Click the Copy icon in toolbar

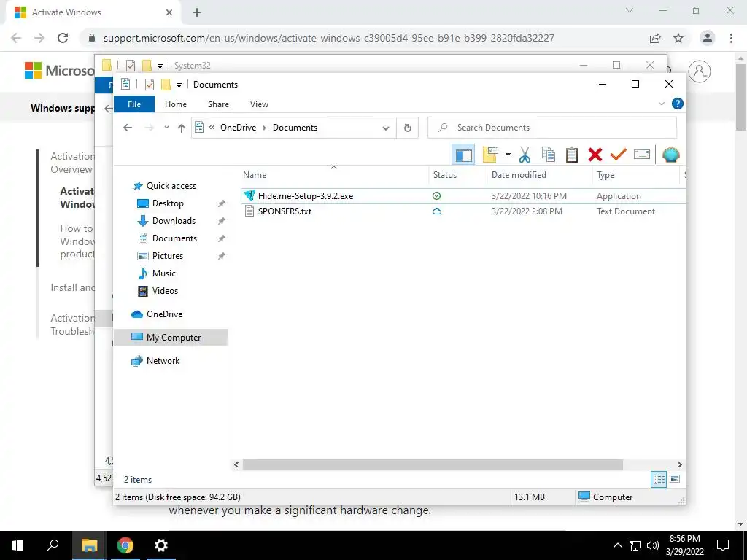[549, 155]
